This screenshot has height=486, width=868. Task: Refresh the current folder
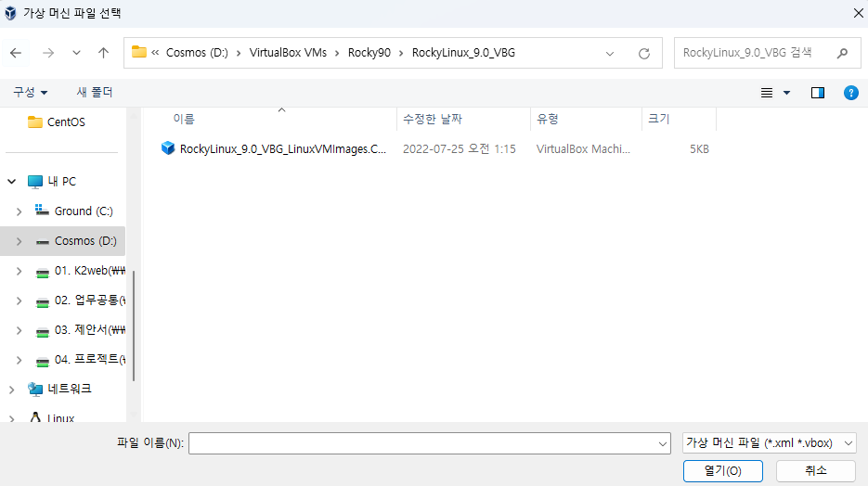click(x=643, y=54)
